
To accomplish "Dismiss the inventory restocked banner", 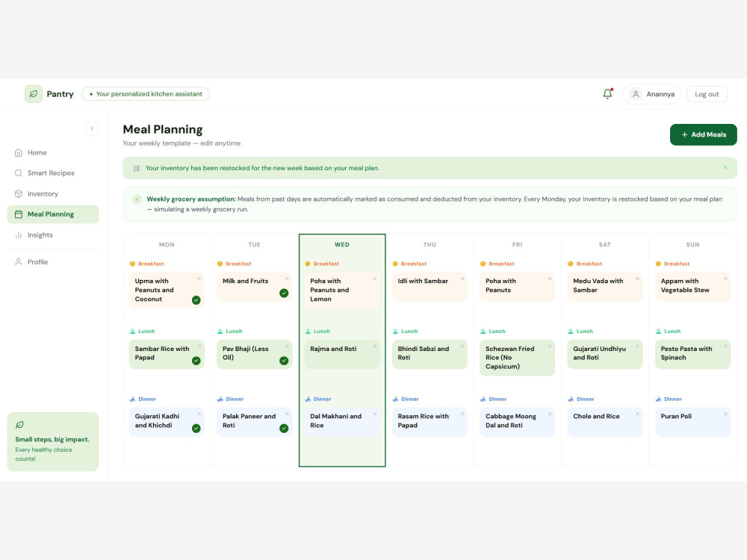I will tap(725, 167).
